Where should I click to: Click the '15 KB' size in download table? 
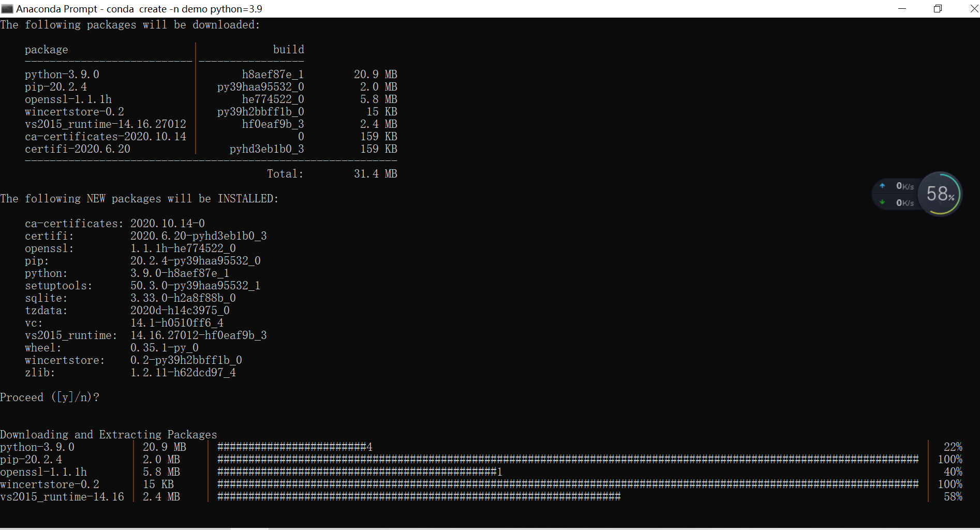point(382,112)
